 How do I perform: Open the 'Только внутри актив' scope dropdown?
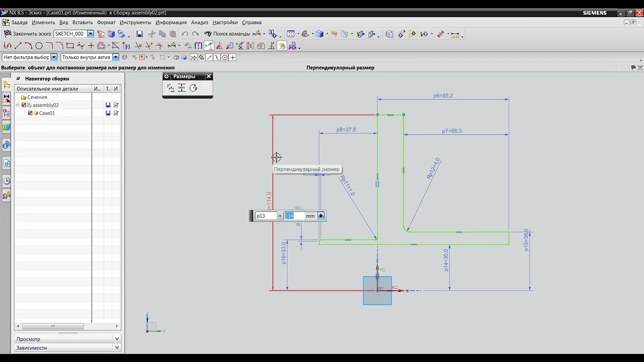point(116,57)
